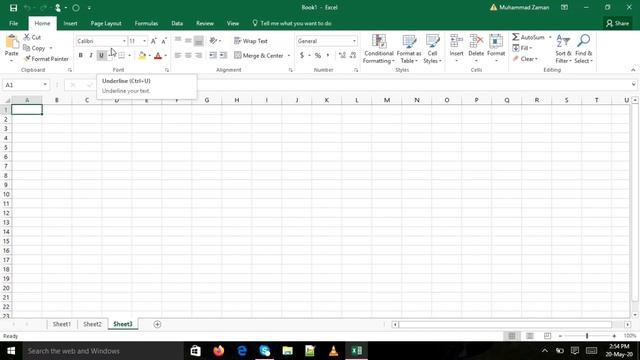
Task: Click the A1 Name Box field
Action: point(22,85)
